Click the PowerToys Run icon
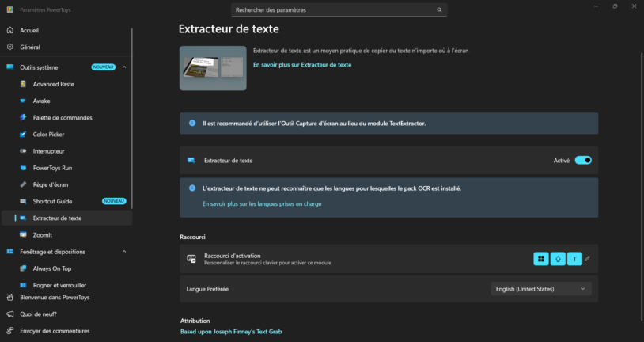Viewport: 644px width, 342px height. click(23, 168)
